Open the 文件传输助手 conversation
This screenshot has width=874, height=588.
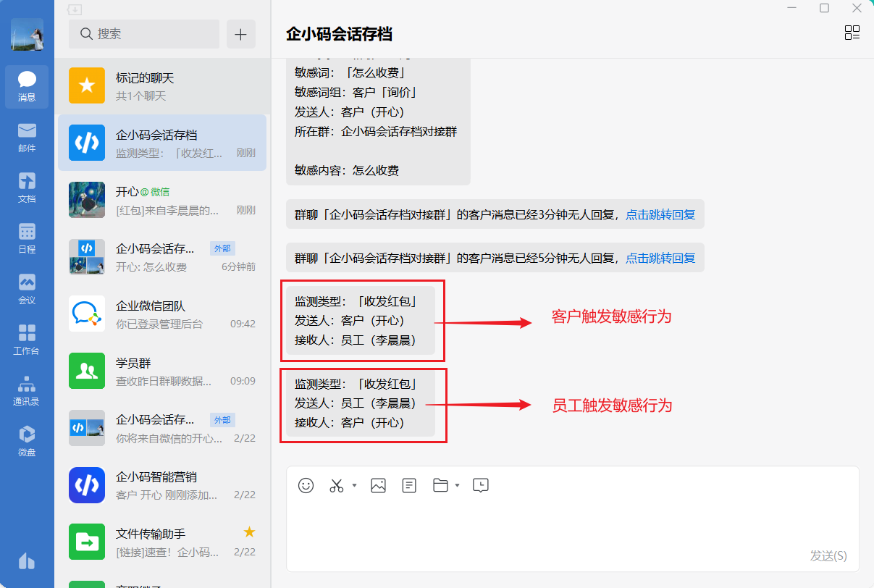pyautogui.click(x=162, y=542)
